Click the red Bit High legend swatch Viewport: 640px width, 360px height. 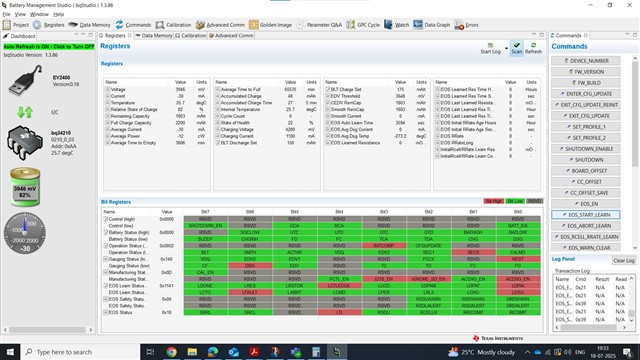[493, 201]
